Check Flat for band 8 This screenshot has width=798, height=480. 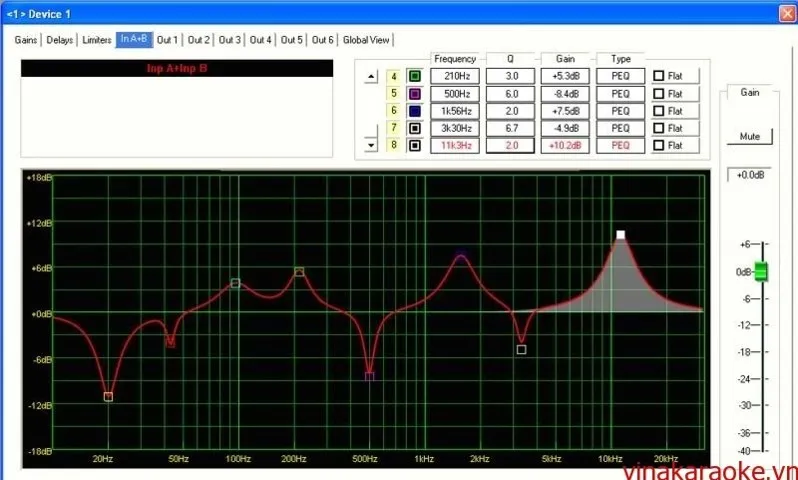click(x=658, y=146)
